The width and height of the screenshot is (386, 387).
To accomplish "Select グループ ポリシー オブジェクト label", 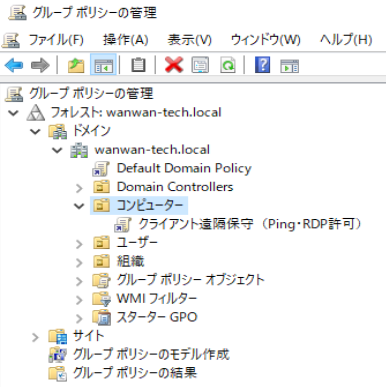I will coord(190,280).
